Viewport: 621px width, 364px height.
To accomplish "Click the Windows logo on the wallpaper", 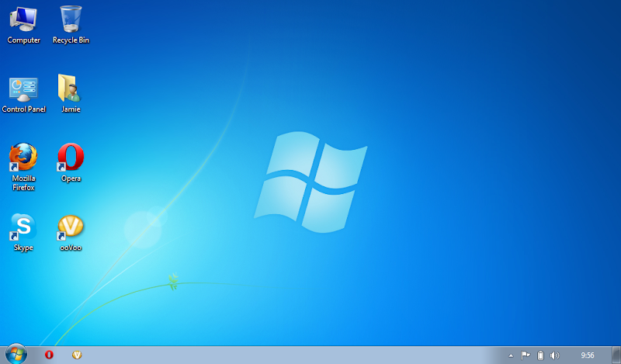I will tap(310, 182).
